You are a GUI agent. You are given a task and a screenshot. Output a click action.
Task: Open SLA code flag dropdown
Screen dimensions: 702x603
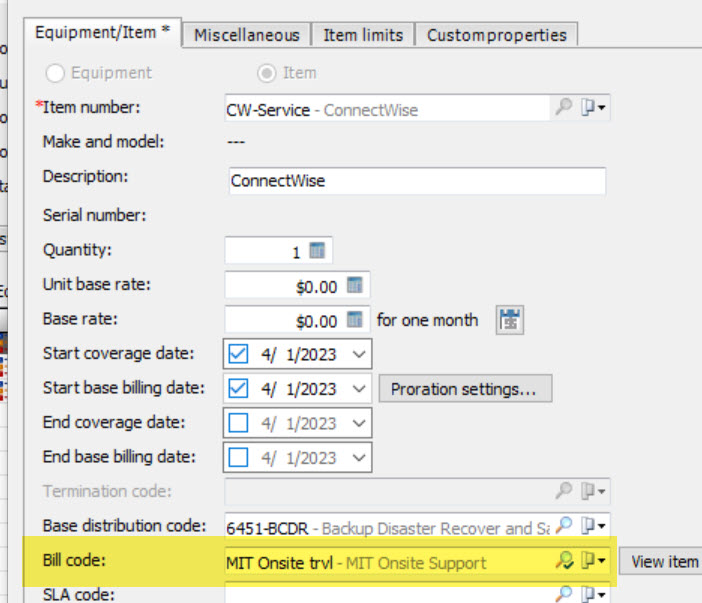593,594
